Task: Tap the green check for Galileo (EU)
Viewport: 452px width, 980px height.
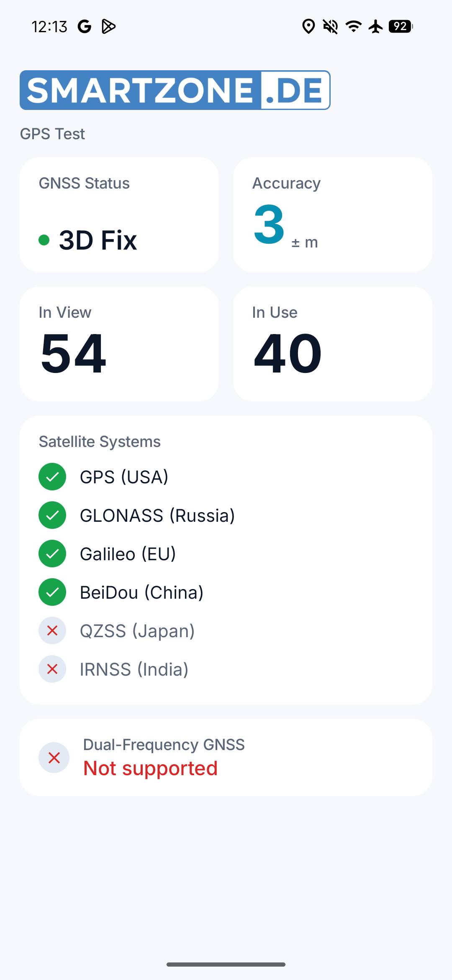Action: click(x=52, y=554)
